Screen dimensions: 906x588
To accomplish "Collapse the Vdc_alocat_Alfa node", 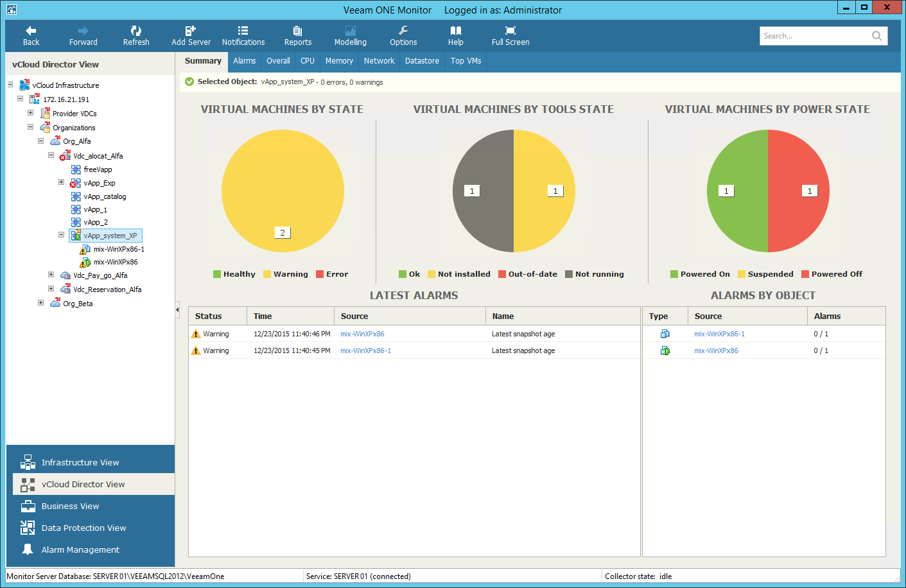I will [51, 155].
